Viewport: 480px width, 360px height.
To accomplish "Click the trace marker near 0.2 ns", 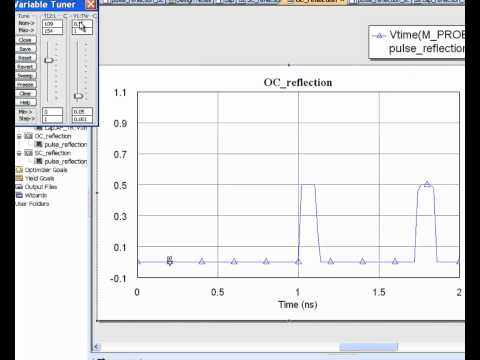I will click(x=170, y=261).
